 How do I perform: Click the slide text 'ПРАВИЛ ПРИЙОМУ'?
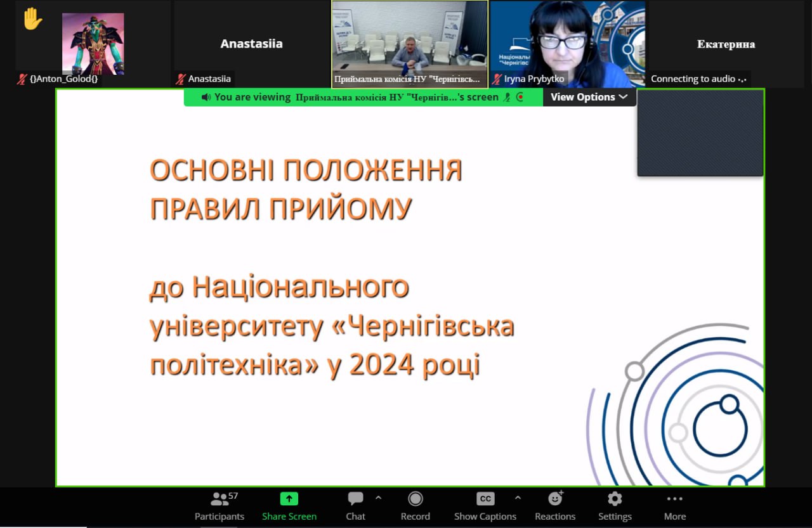coord(281,209)
